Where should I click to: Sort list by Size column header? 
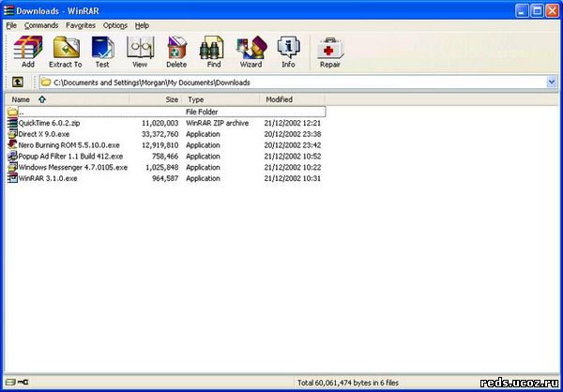tap(156, 99)
